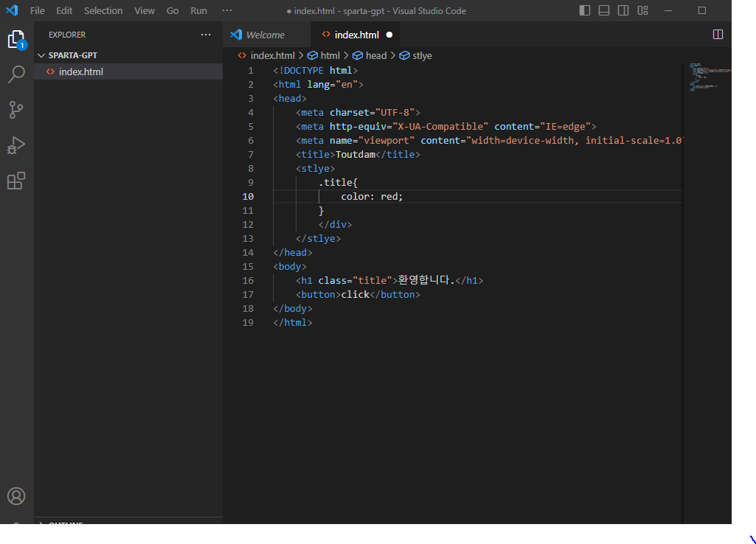The height and width of the screenshot is (544, 756).
Task: Collapse the SPARTA-GPT folder section
Action: (x=128, y=55)
